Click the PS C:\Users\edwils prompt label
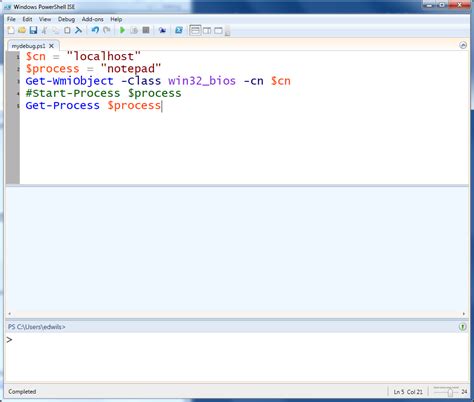The height and width of the screenshot is (402, 474). 37,327
